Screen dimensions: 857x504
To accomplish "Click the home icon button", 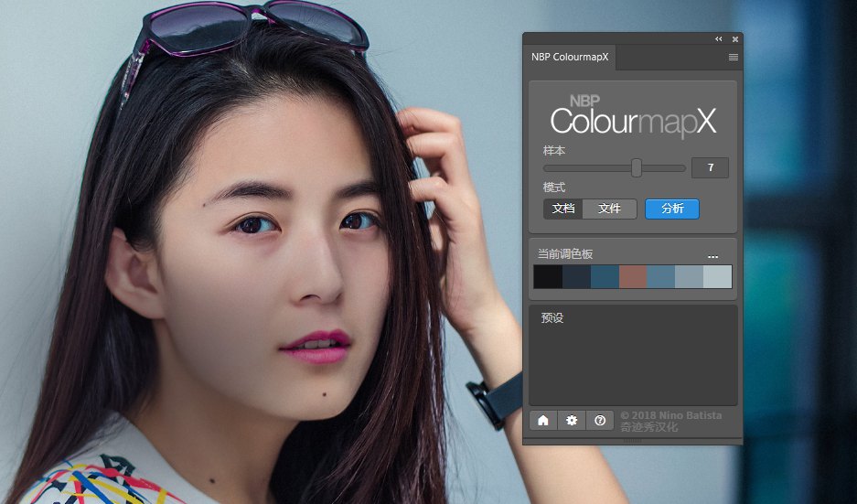I will coord(543,421).
